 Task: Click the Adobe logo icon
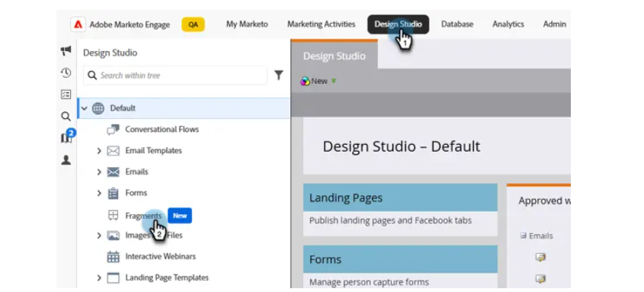coord(78,24)
